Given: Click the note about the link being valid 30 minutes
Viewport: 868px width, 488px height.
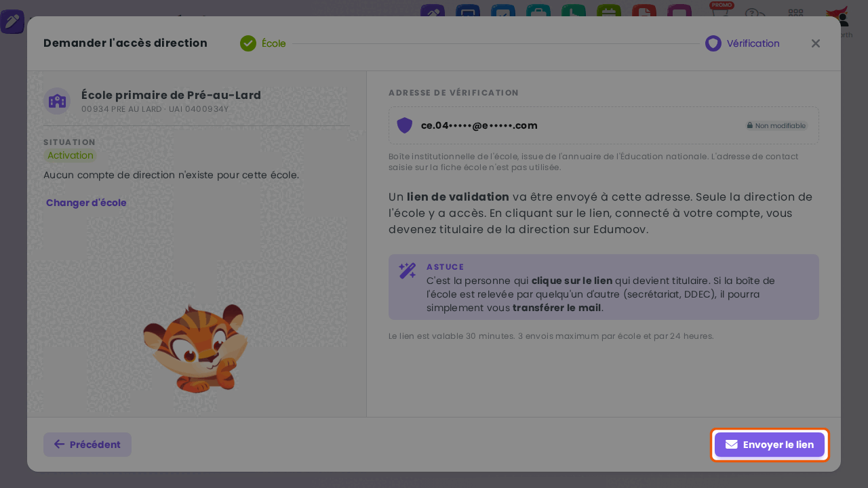Looking at the screenshot, I should pos(551,336).
